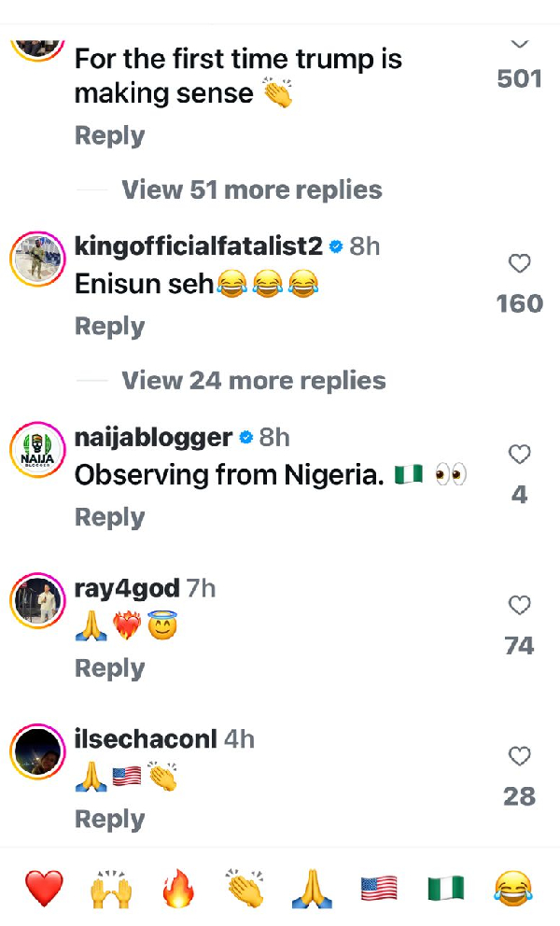Like ray4god's comment
This screenshot has width=560, height=926.
click(520, 607)
